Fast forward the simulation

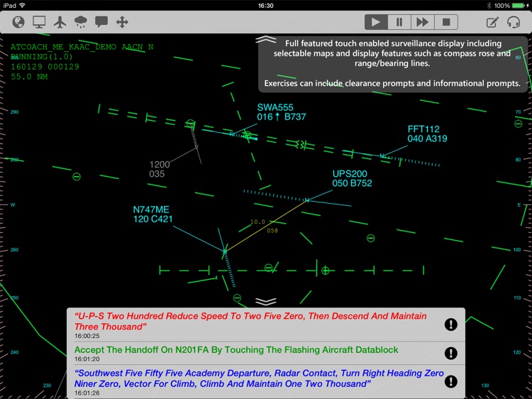423,22
